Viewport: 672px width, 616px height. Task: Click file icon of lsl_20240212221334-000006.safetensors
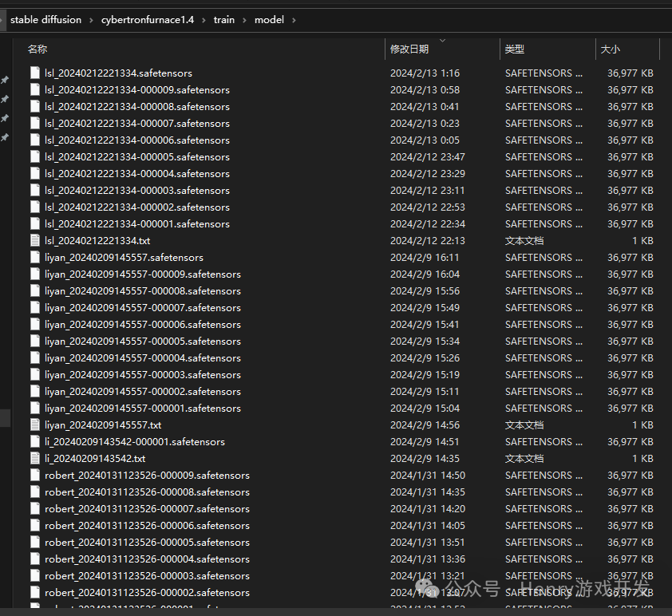(x=34, y=140)
